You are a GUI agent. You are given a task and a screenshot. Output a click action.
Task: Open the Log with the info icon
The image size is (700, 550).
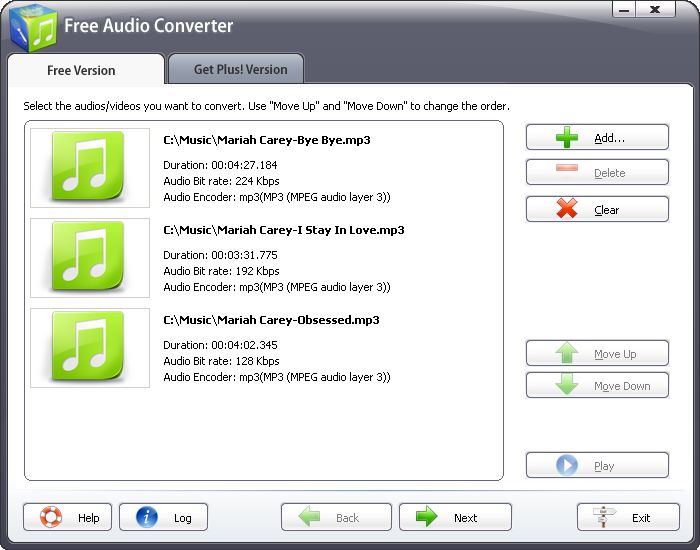163,517
